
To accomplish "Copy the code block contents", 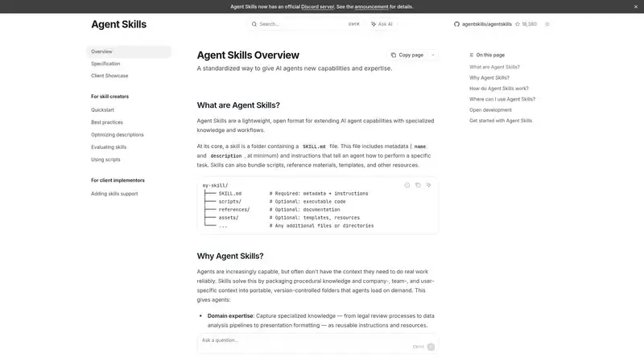I will pos(418,185).
